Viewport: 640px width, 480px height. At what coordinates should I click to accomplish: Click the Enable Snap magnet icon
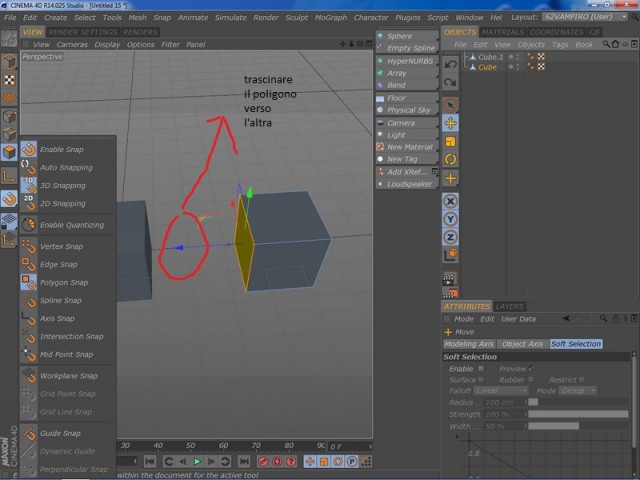tap(29, 149)
